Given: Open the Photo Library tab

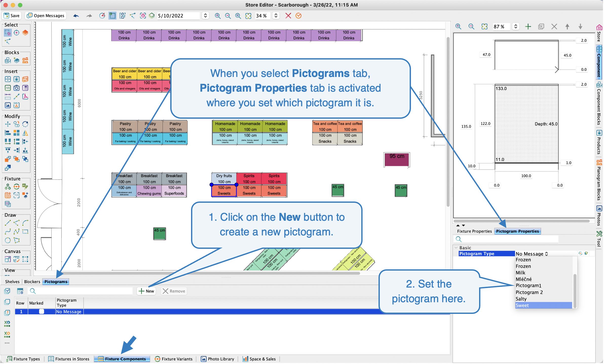Looking at the screenshot, I should tap(218, 359).
